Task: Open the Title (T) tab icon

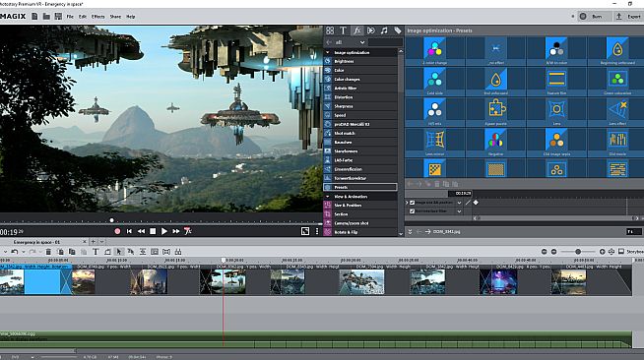Action: 343,30
